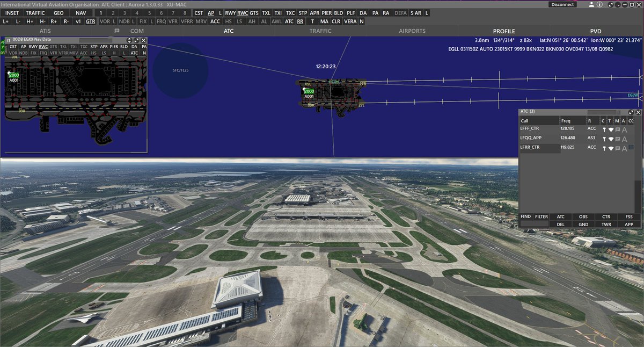The image size is (644, 347).
Task: Toggle the FIX layer in main toolbar
Action: pyautogui.click(x=143, y=21)
